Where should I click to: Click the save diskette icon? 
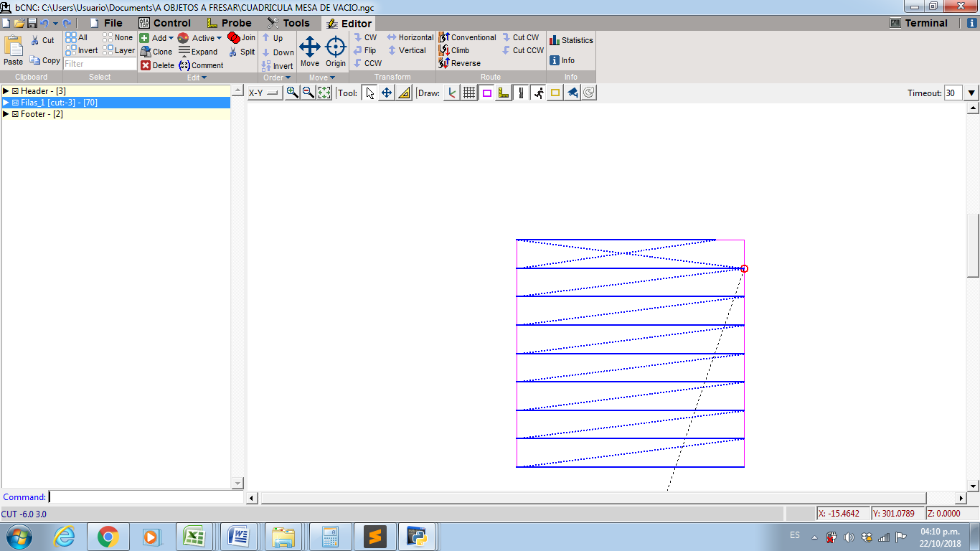click(x=32, y=23)
